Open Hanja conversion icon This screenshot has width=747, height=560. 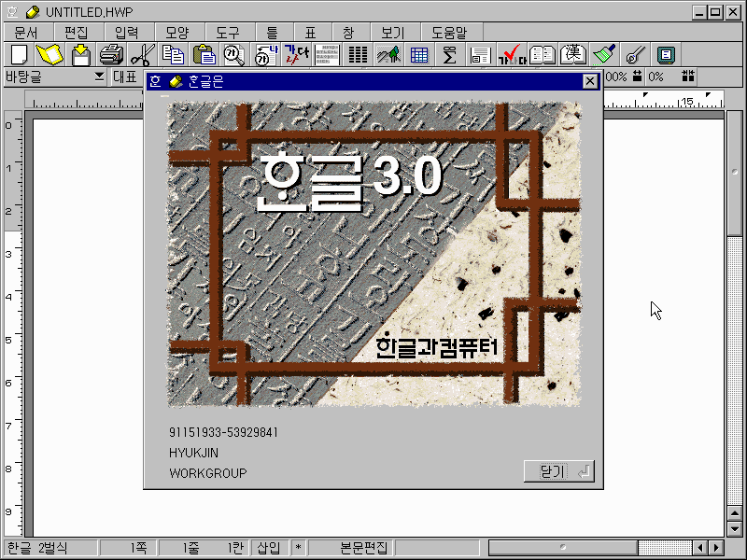(573, 55)
